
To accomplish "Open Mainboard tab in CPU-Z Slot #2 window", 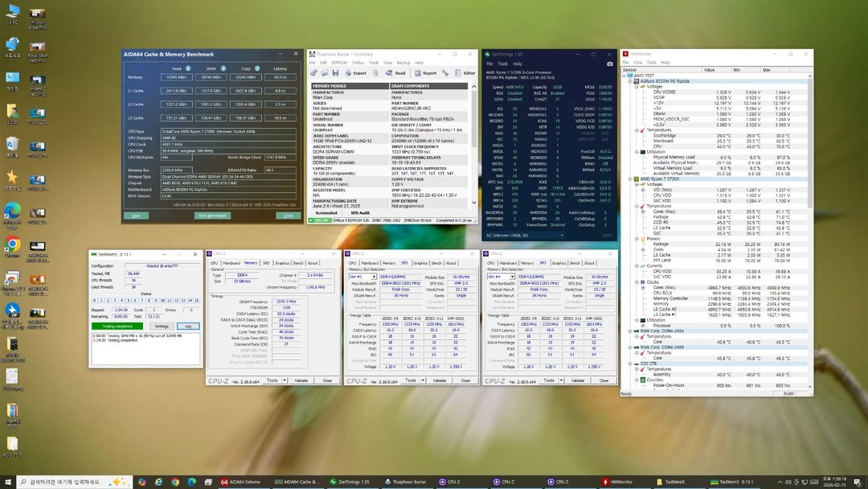I will [x=370, y=263].
